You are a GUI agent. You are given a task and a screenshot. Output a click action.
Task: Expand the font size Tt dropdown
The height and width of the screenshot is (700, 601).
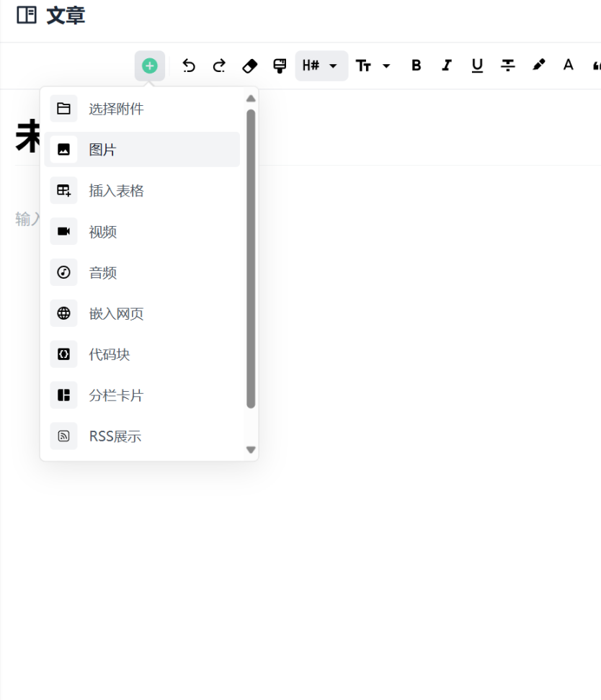point(373,66)
